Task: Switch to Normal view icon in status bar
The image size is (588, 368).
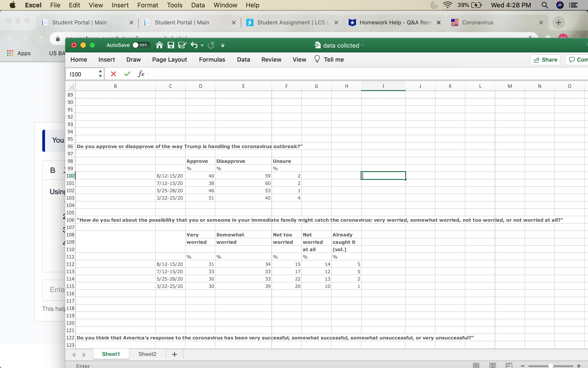Action: pos(476,365)
